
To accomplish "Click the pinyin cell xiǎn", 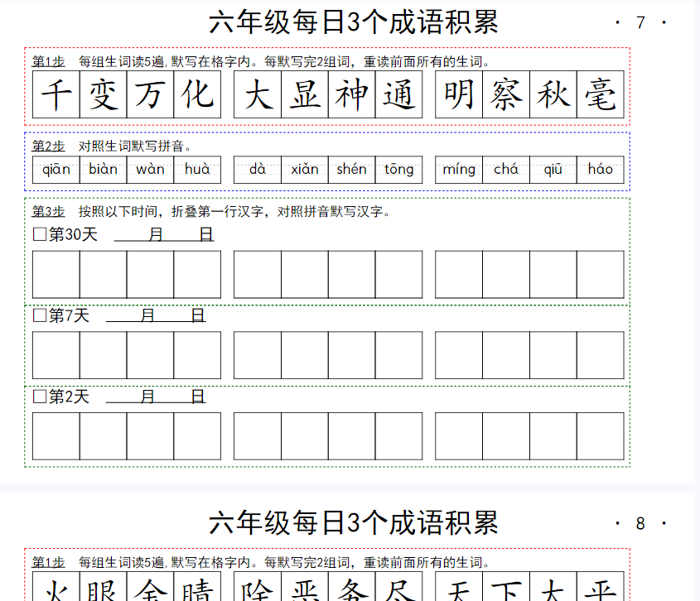I will pos(305,169).
